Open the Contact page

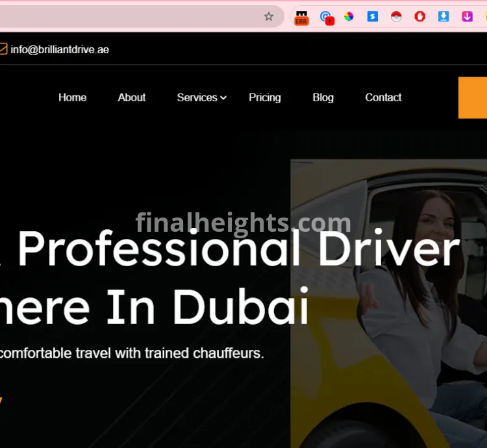383,97
